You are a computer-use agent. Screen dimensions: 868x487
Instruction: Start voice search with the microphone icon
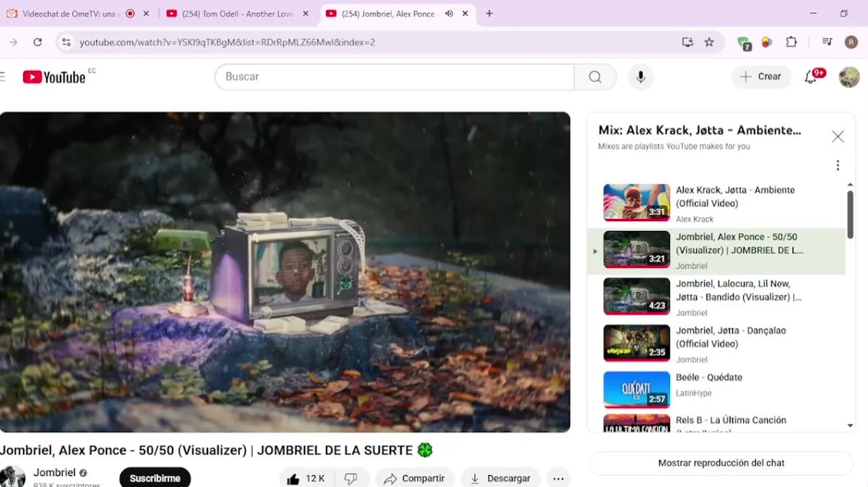(x=641, y=76)
